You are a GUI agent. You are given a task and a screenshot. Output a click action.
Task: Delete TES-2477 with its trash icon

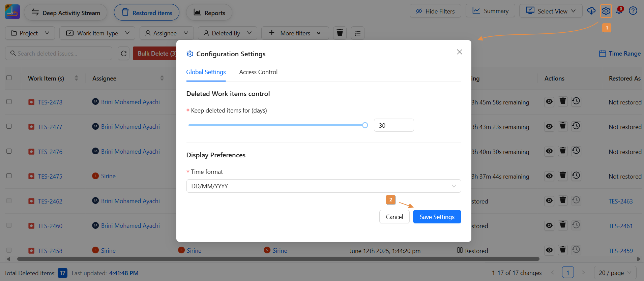(x=563, y=126)
